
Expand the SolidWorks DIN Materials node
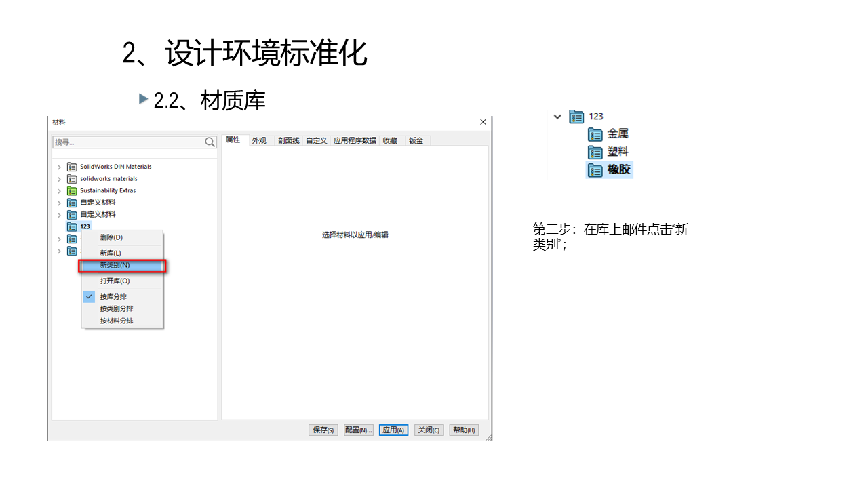pos(59,167)
